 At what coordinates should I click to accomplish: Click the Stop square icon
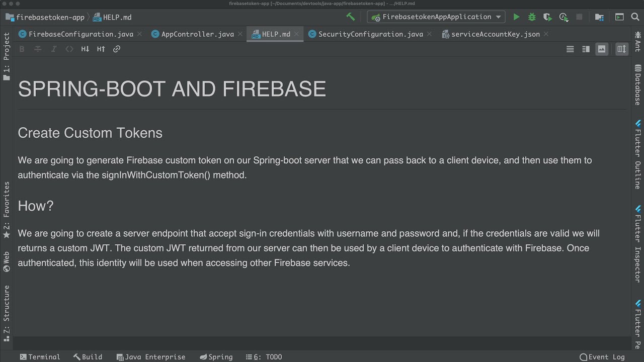[x=579, y=17]
